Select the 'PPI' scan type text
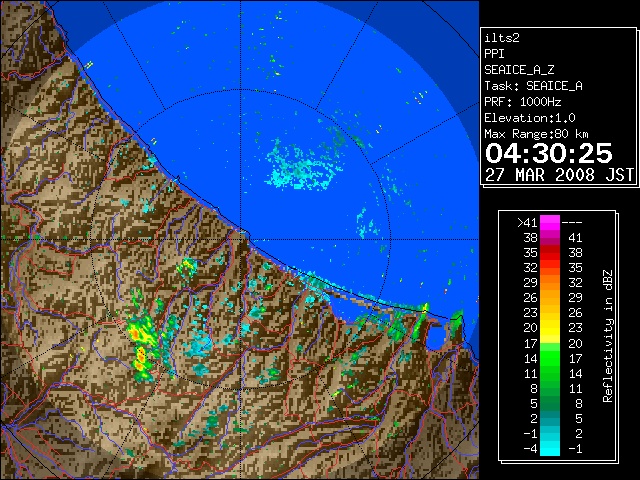Viewport: 640px width, 480px height. 494,54
